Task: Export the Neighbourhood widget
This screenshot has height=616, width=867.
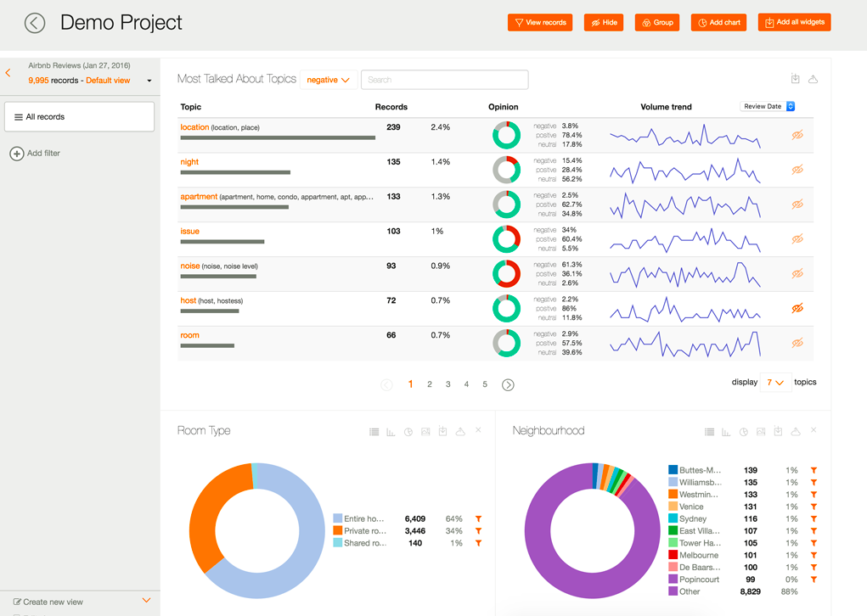Action: coord(778,431)
